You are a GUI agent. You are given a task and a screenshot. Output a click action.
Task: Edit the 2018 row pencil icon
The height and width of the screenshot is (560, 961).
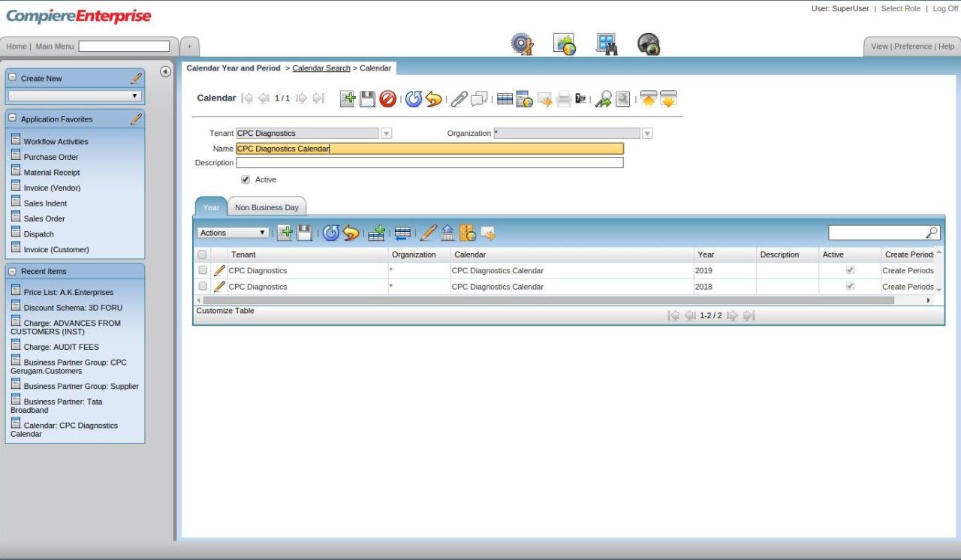click(x=219, y=287)
